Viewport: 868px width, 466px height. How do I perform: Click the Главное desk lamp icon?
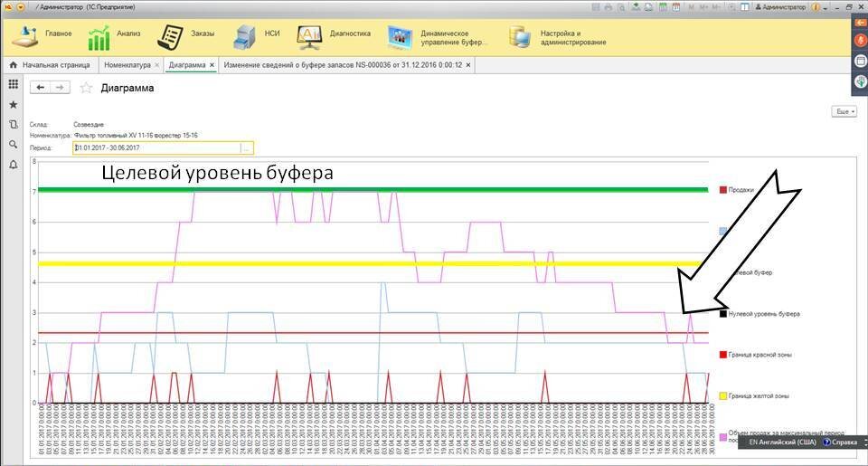tap(25, 36)
